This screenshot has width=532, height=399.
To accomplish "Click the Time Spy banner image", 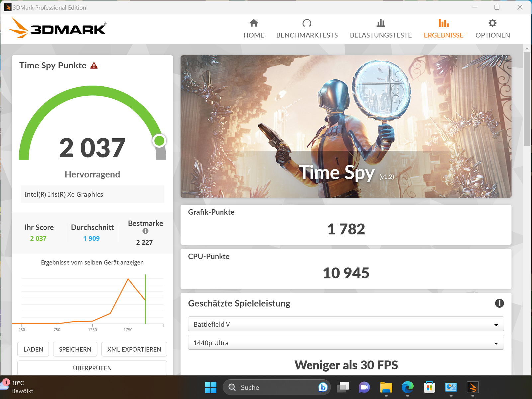I will (346, 126).
